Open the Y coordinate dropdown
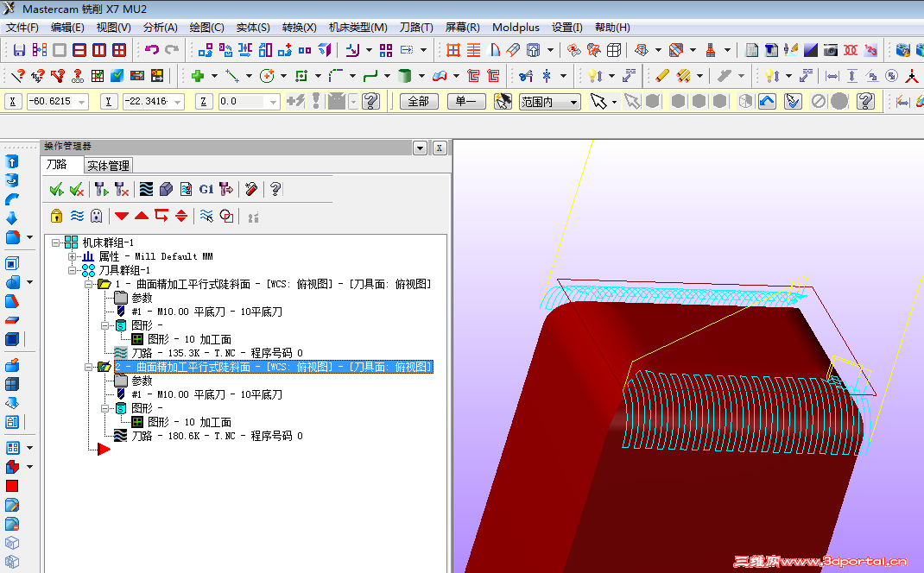Image resolution: width=924 pixels, height=573 pixels. point(177,102)
